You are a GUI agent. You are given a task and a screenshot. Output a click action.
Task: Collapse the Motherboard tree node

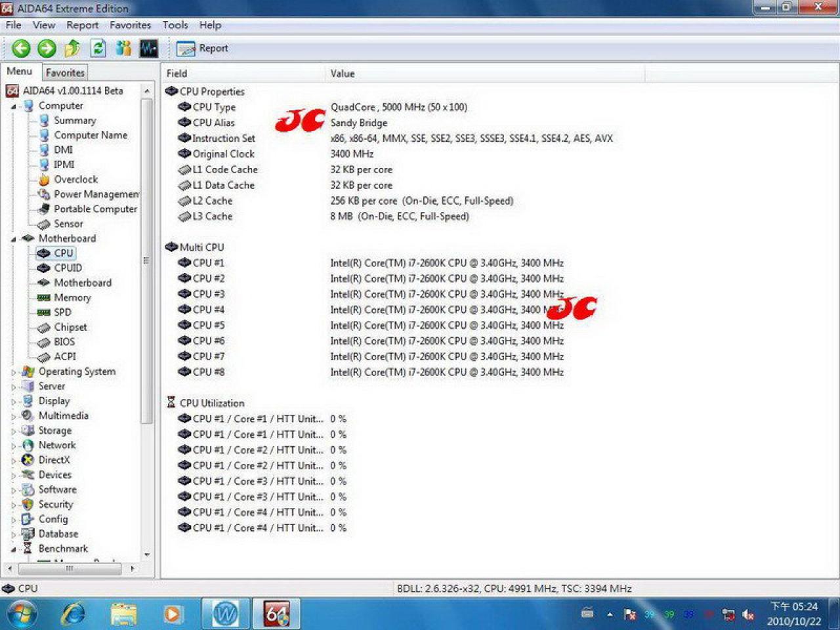(13, 239)
